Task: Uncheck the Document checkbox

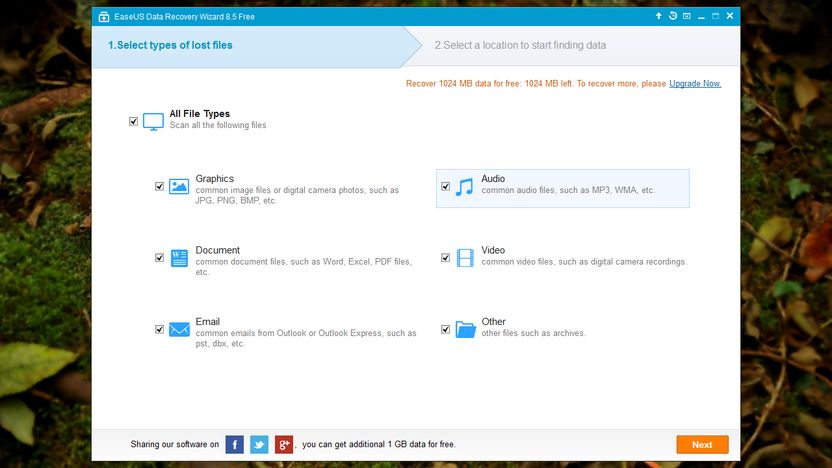Action: (x=159, y=258)
